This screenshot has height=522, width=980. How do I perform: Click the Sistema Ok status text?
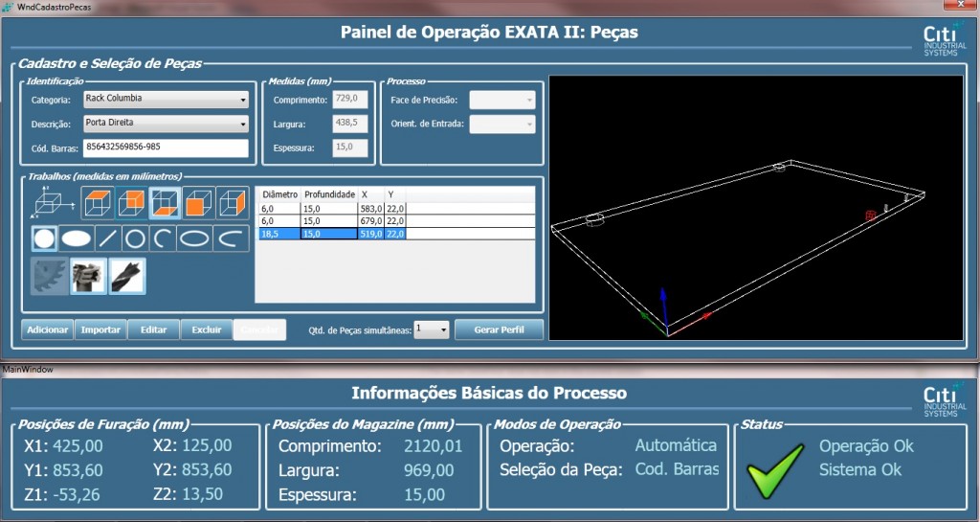pos(860,470)
